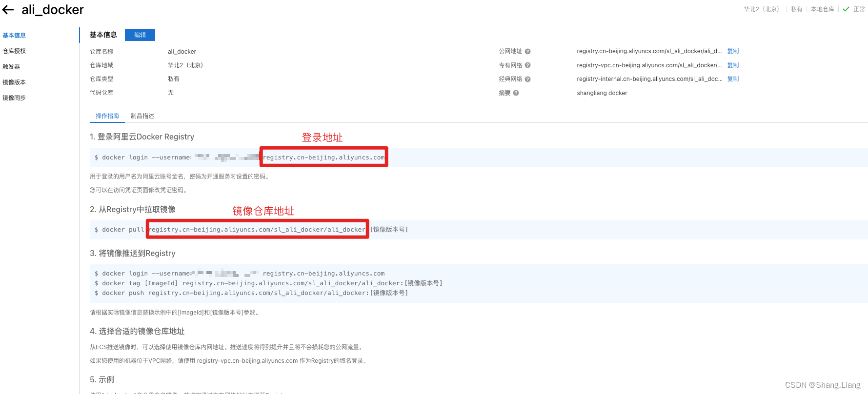Open the 触发器 sidebar item
Viewport: 868px width, 394px height.
[x=11, y=67]
